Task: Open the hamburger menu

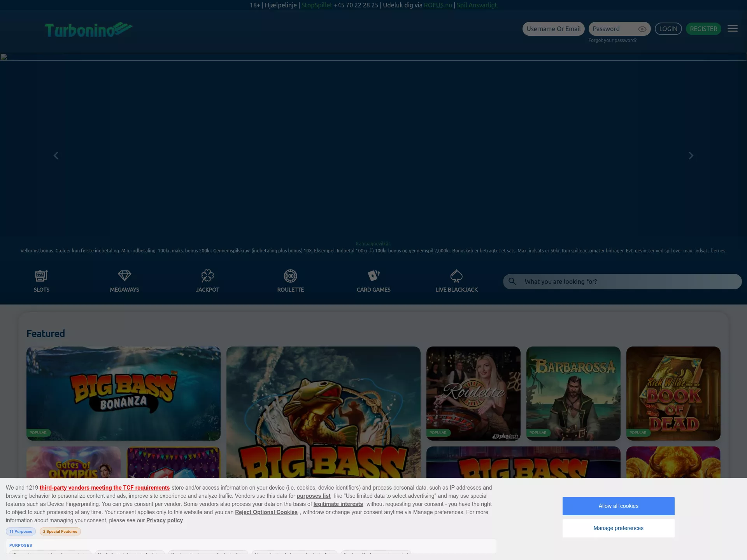Action: coord(733,29)
